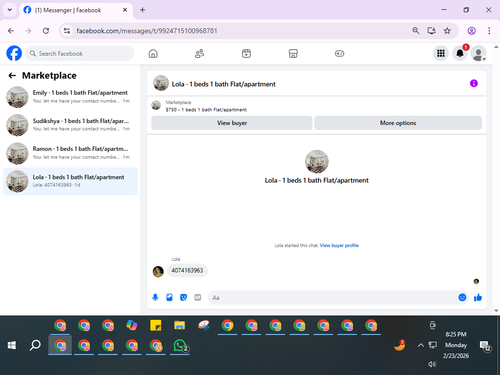Click the browser back arrow
The image size is (500, 375).
[11, 31]
